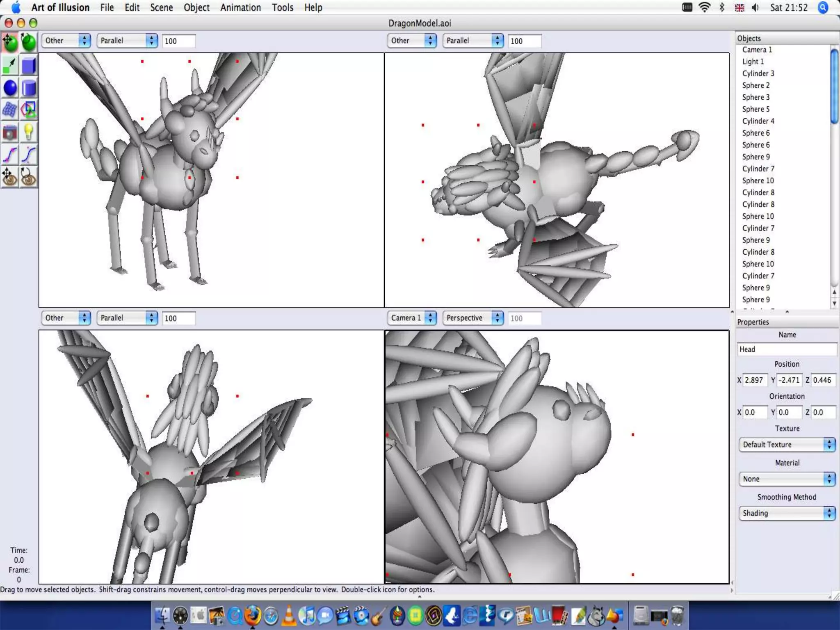This screenshot has height=630, width=840.
Task: Open top-left view's Parallel projection dropdown
Action: point(127,41)
